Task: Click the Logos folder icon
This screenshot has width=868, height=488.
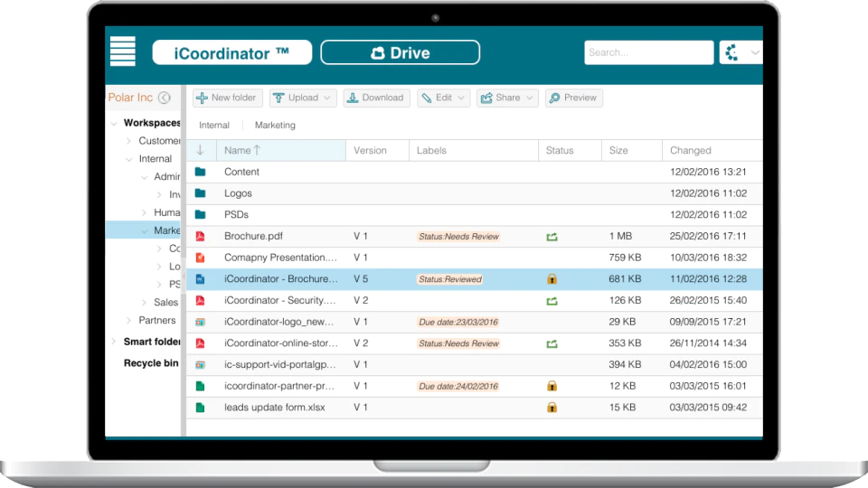Action: click(201, 193)
